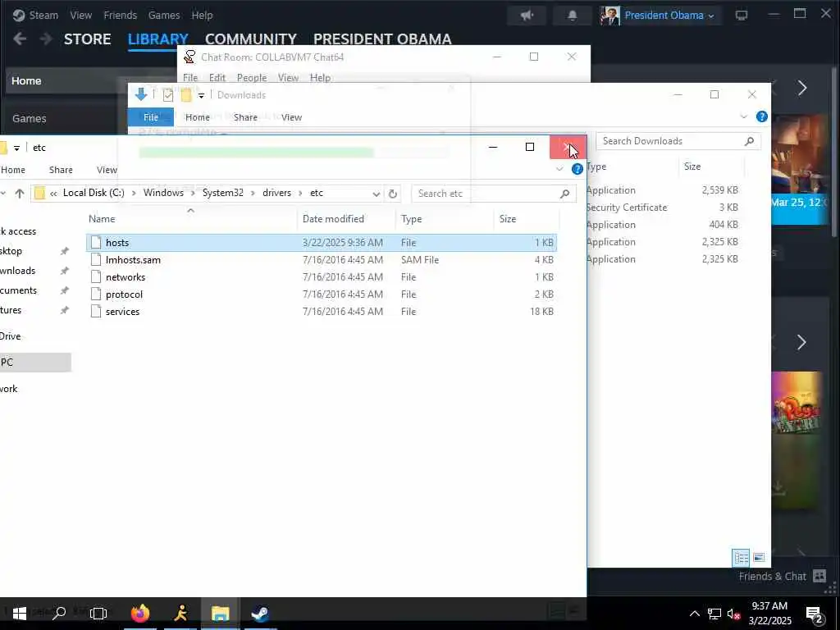Open Steam's Help menu in top bar

pos(202,15)
